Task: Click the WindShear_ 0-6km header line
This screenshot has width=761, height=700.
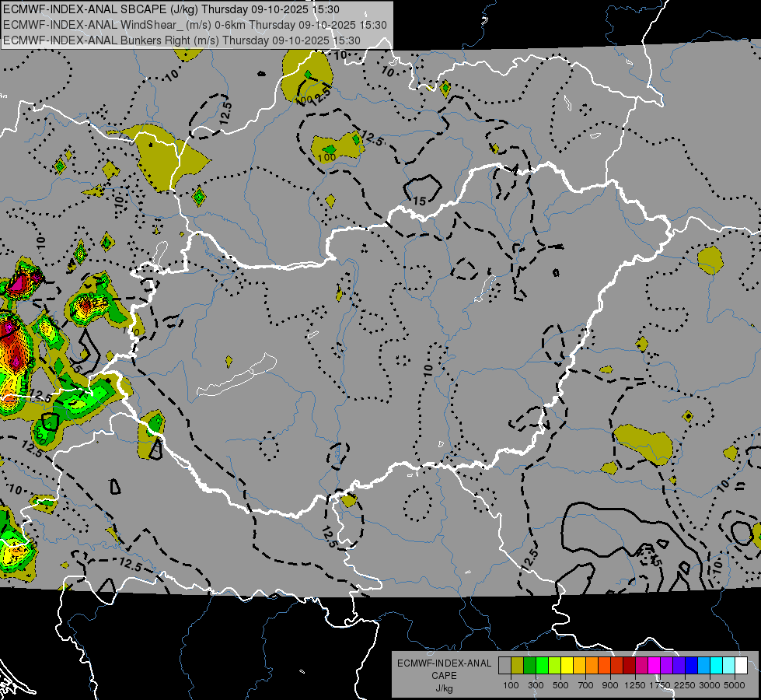Action: (x=194, y=25)
